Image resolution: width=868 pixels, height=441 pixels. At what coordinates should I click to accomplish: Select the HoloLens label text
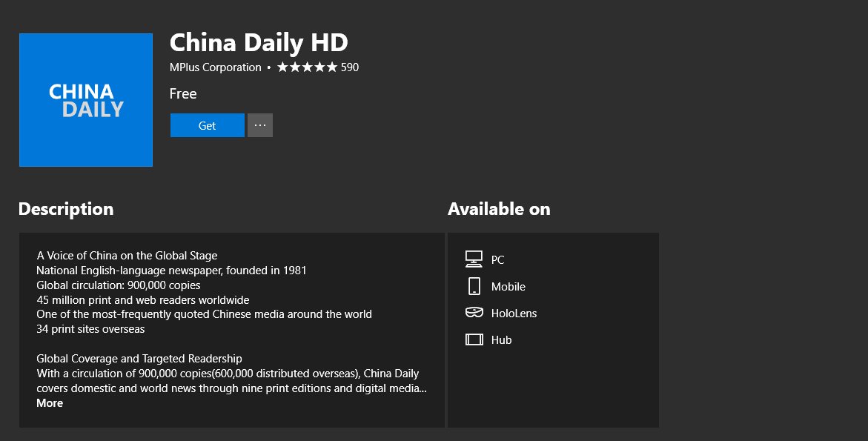click(x=514, y=314)
